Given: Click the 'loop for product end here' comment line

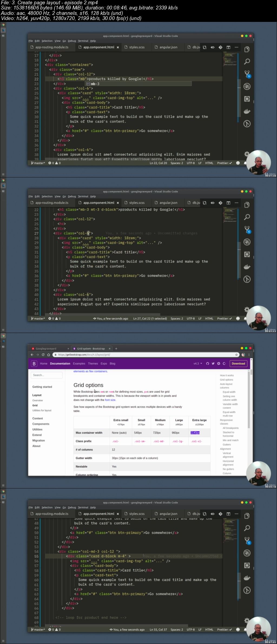Looking at the screenshot, I should 91,617.
